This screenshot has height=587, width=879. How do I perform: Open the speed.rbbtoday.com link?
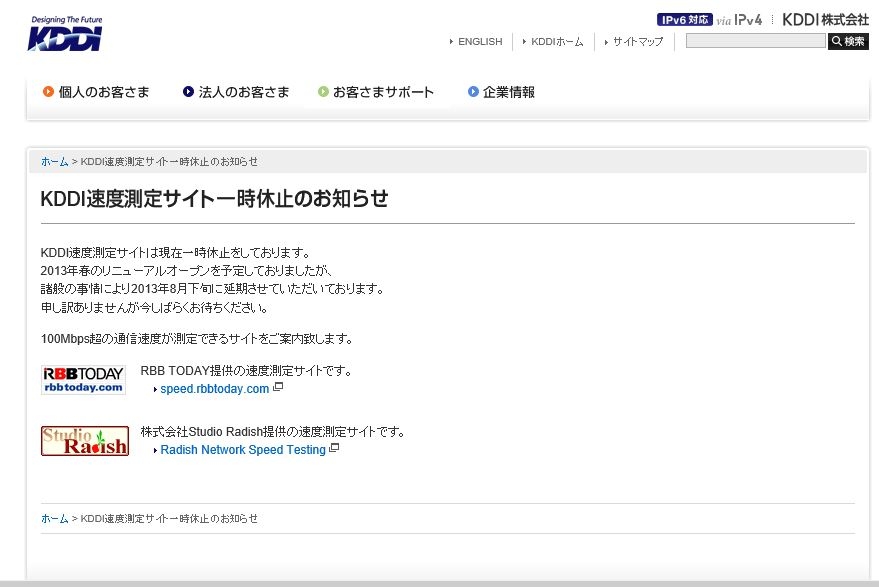point(215,389)
